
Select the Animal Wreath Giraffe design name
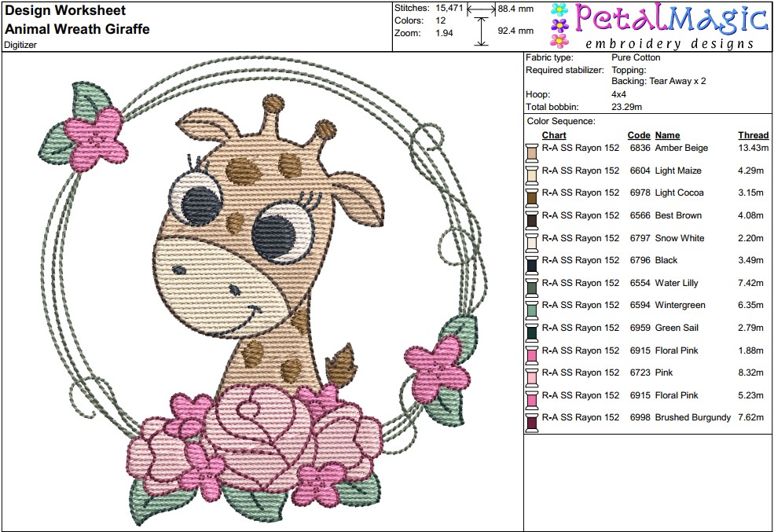(x=77, y=29)
